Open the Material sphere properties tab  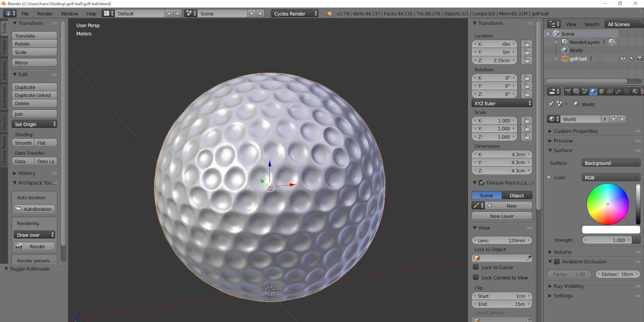(635, 92)
